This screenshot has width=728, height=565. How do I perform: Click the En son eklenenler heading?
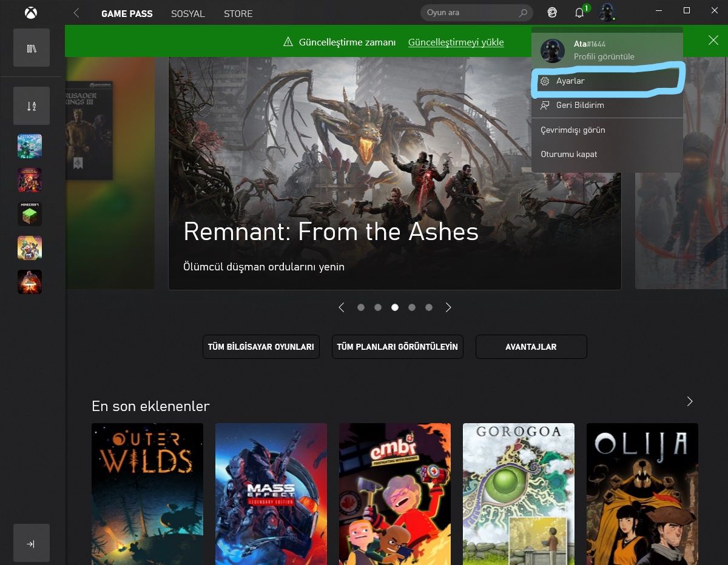tap(150, 406)
